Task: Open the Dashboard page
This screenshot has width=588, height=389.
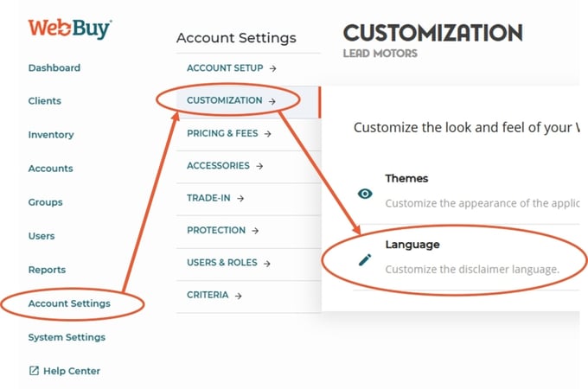Action: tap(54, 67)
